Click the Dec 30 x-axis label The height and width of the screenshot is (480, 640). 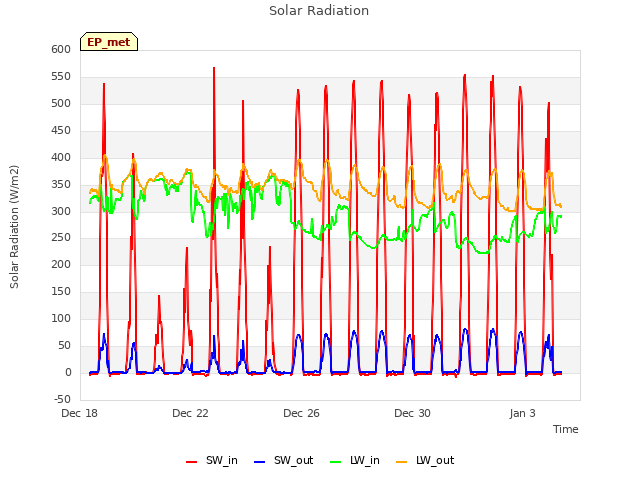tap(412, 413)
